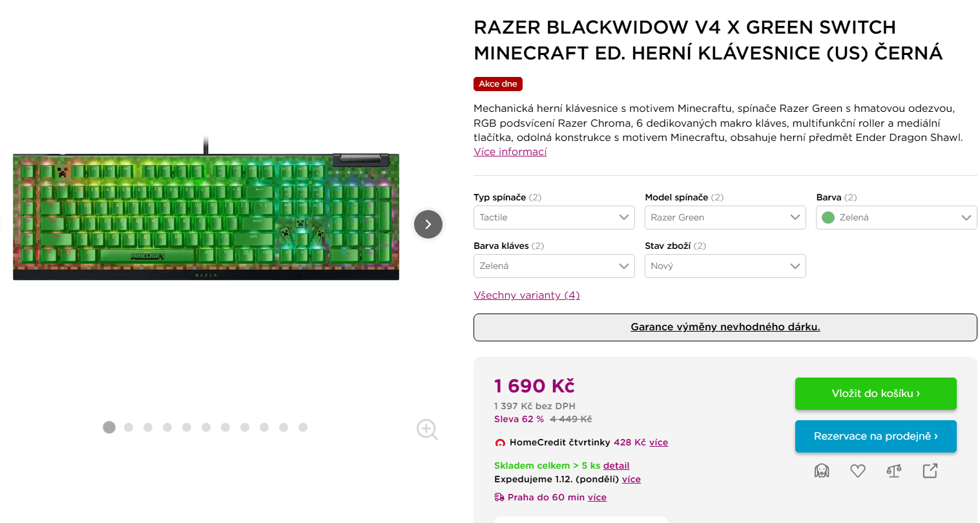Open the Typ spínače dropdown

pyautogui.click(x=554, y=217)
